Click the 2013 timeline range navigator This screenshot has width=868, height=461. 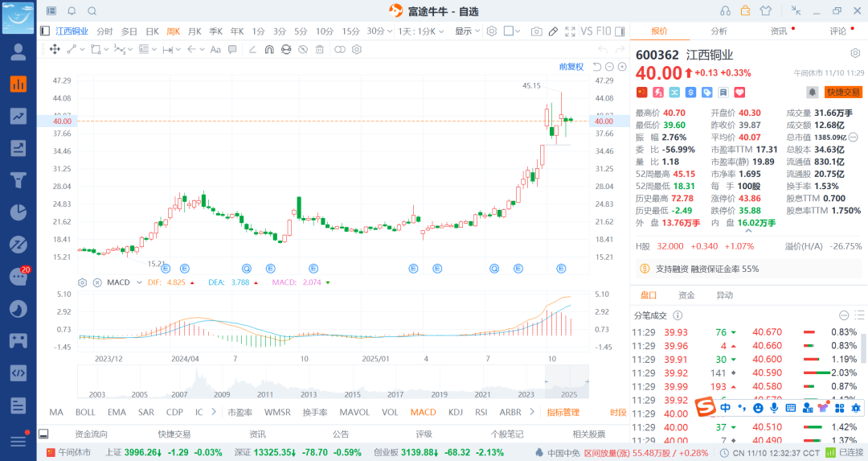tap(309, 394)
